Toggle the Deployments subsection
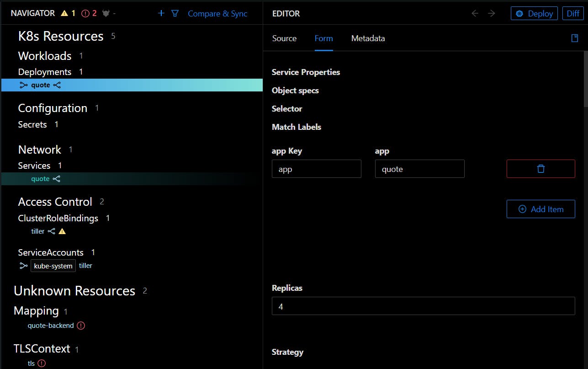This screenshot has height=369, width=588. (x=45, y=72)
